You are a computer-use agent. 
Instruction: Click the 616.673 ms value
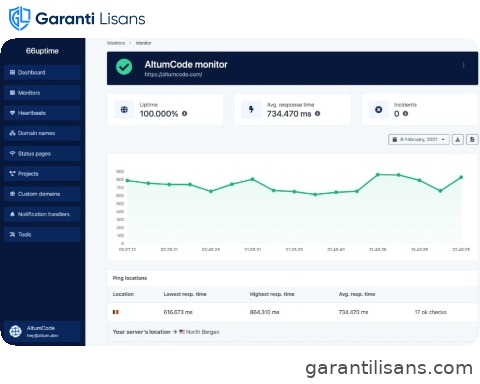tap(178, 312)
